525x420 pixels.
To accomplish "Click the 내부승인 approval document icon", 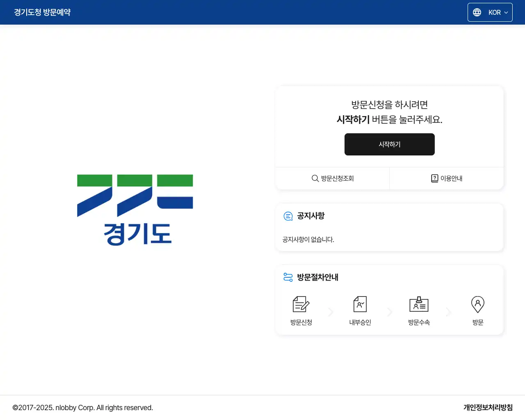I will [x=360, y=304].
